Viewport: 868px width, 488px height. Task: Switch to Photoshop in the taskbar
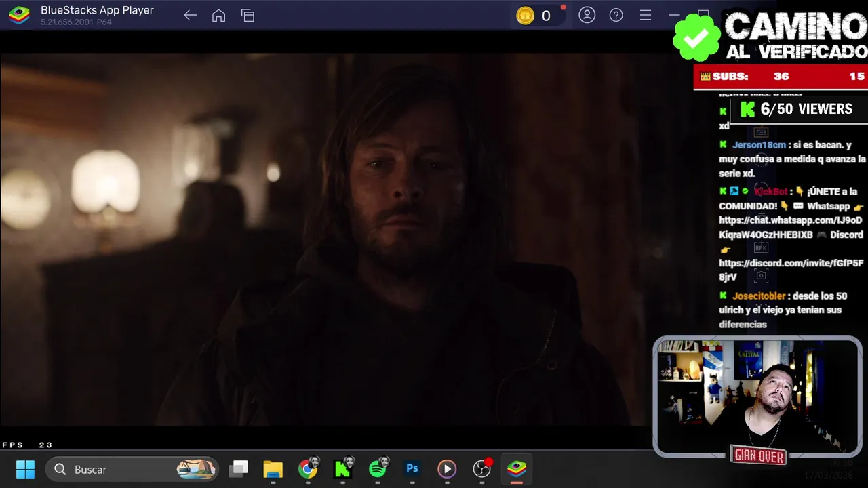412,468
